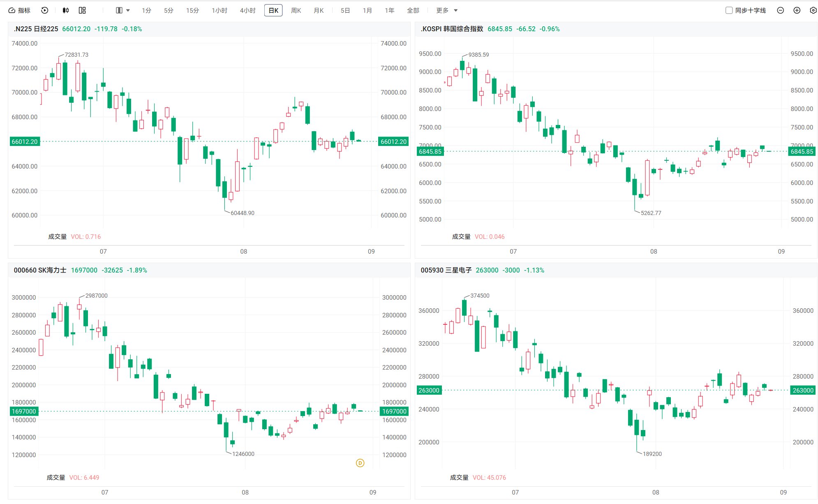Choose the 全部 range button
This screenshot has height=504, width=818.
tap(413, 10)
